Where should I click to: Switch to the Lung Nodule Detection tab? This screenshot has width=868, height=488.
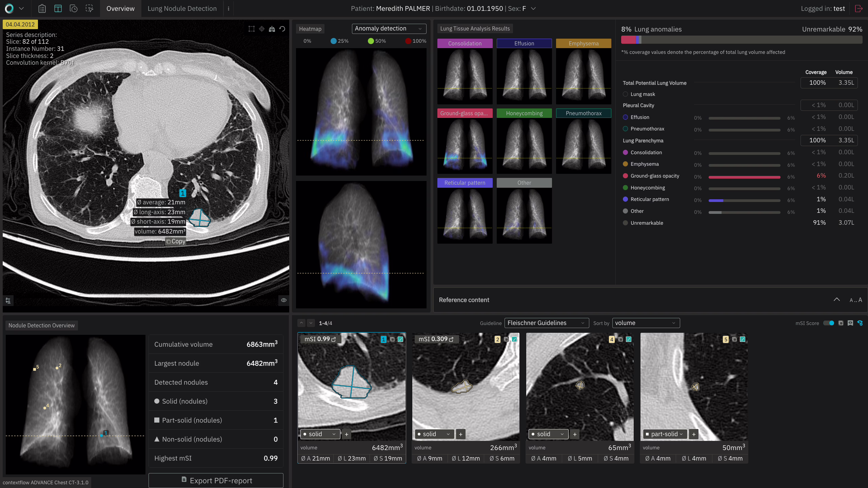point(182,8)
